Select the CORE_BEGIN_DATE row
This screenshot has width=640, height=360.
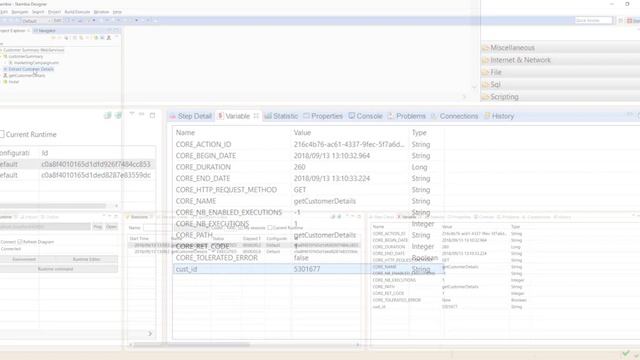point(308,156)
